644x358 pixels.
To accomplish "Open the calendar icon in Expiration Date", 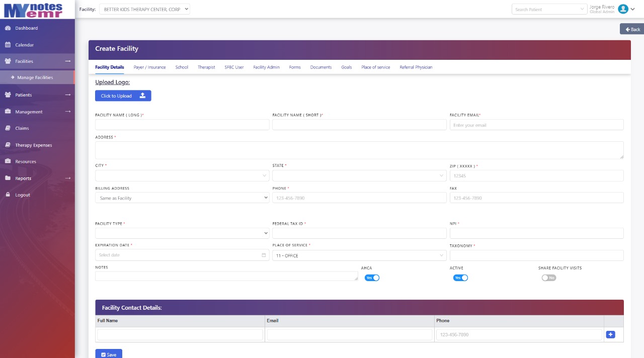I will [264, 255].
